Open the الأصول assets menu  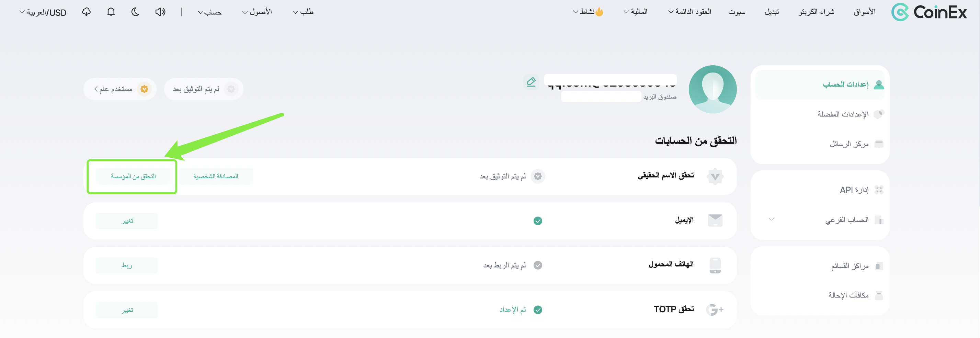click(x=257, y=12)
